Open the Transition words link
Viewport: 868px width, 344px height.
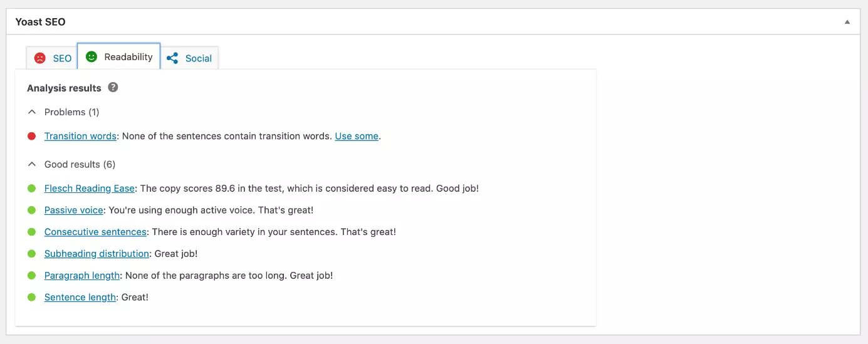pyautogui.click(x=80, y=136)
